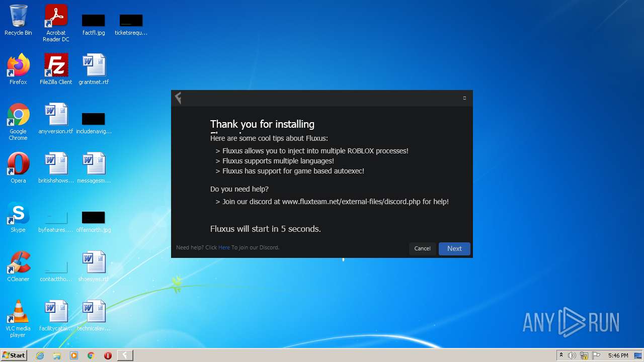
Task: Open FileZilla Client shortcut
Action: (56, 69)
